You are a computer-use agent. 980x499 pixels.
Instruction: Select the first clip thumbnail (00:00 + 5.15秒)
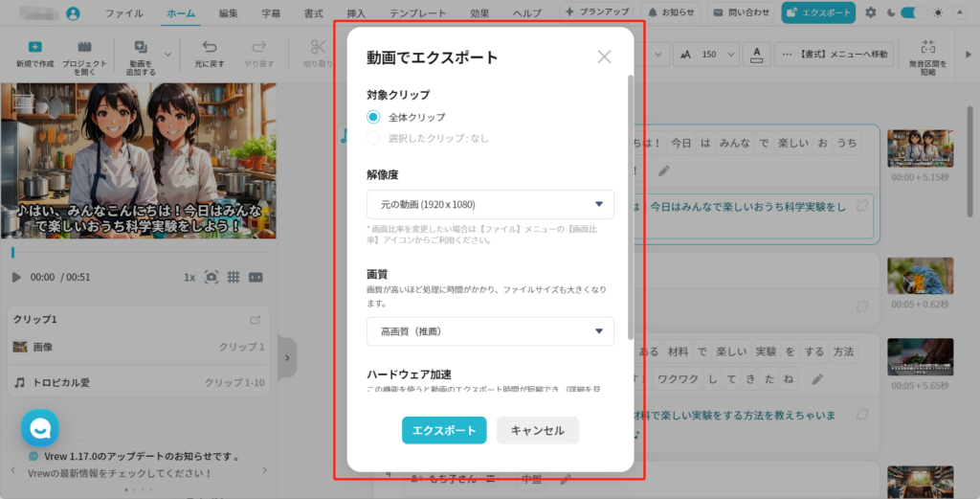920,148
